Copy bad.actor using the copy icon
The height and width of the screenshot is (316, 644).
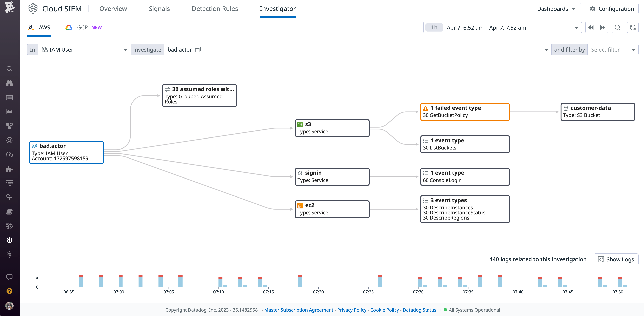coord(198,49)
